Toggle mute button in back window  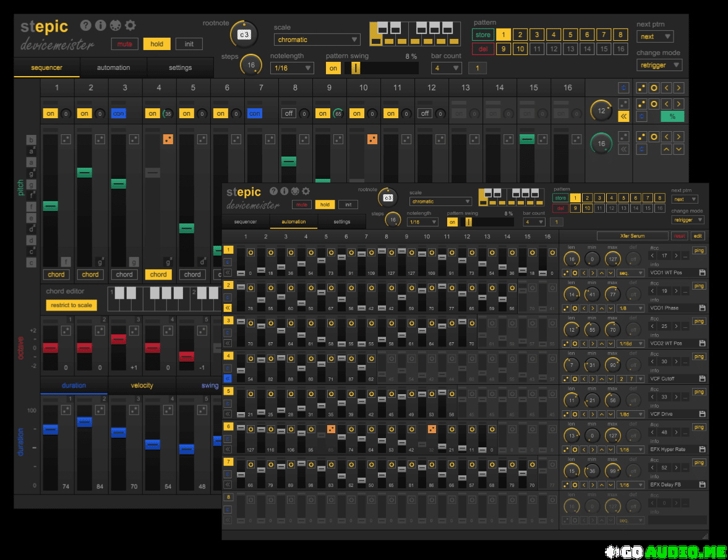(x=124, y=44)
